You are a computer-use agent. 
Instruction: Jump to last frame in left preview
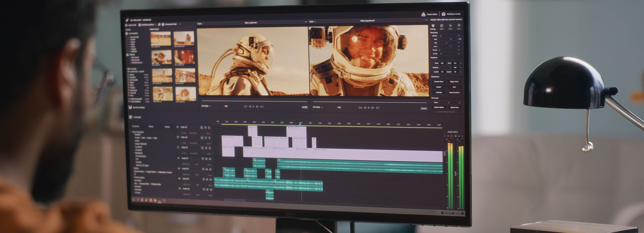point(262,106)
